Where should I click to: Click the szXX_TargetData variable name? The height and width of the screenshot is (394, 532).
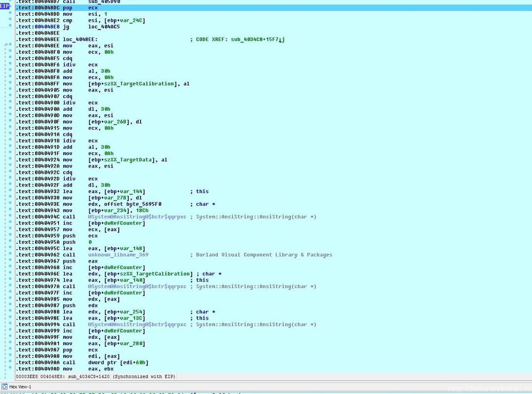pos(132,160)
